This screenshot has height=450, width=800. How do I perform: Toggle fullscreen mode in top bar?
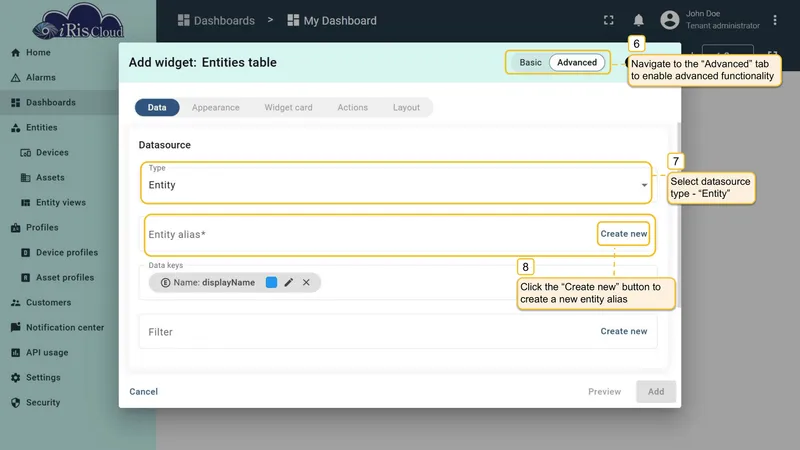[x=609, y=20]
